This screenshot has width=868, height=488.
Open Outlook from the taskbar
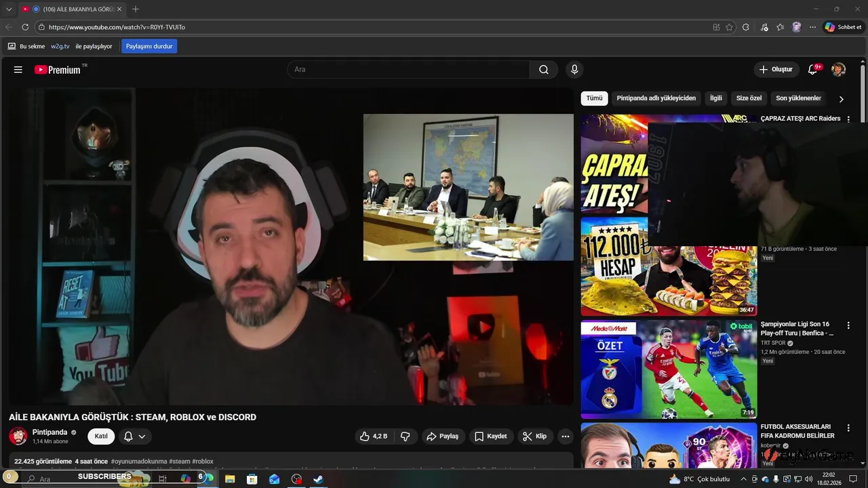click(274, 479)
